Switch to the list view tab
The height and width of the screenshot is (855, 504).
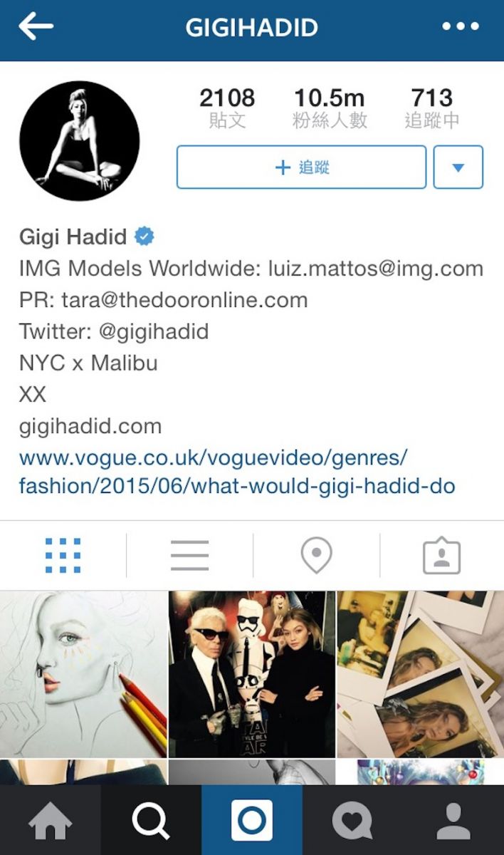[189, 555]
